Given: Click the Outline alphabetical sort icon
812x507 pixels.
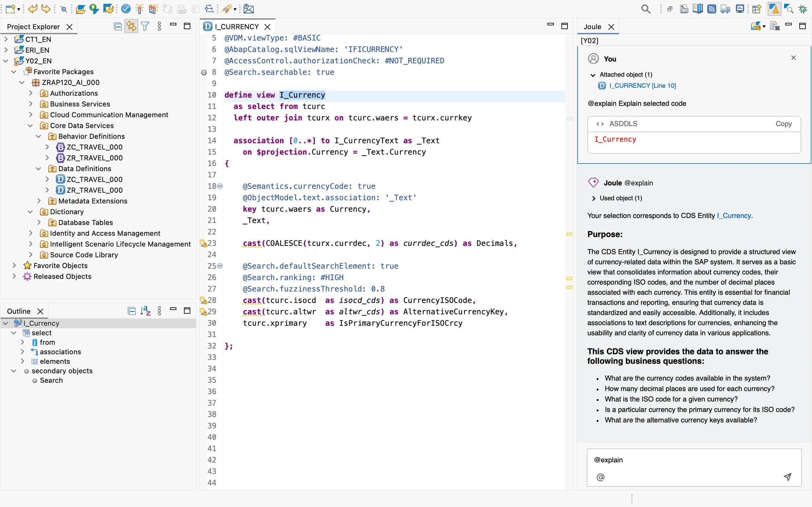Looking at the screenshot, I should tap(145, 311).
